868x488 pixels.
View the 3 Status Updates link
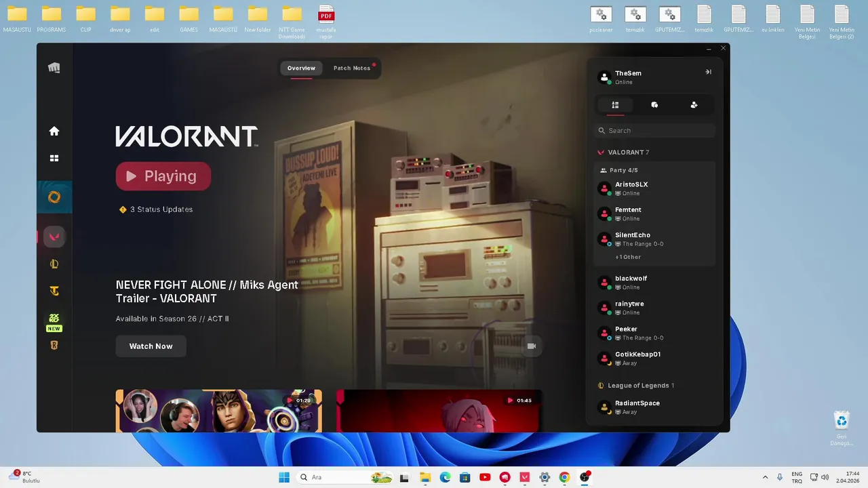[156, 209]
